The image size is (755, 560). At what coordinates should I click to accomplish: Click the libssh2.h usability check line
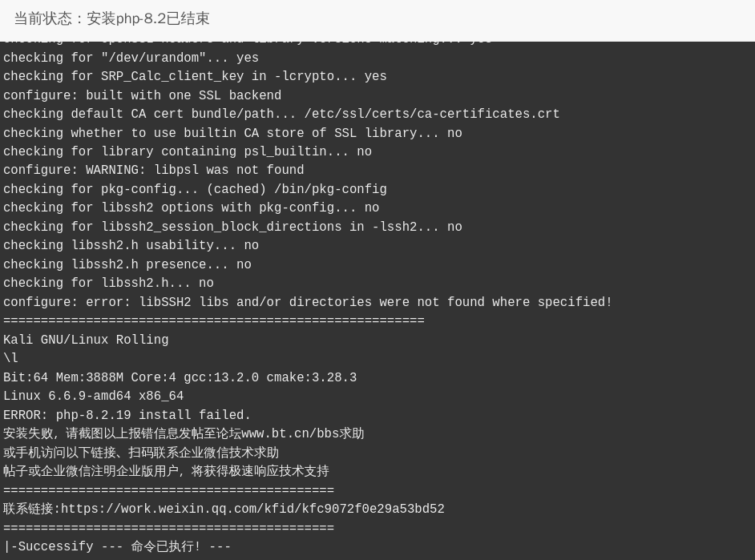131,245
